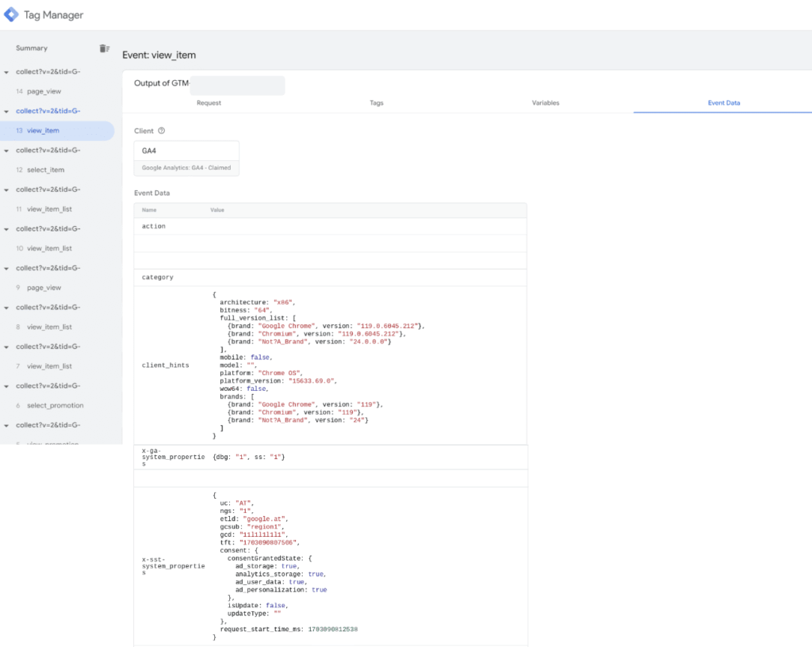Screen dimensions: 812x647
Task: Click the trash icon to clear the event list
Action: (104, 48)
